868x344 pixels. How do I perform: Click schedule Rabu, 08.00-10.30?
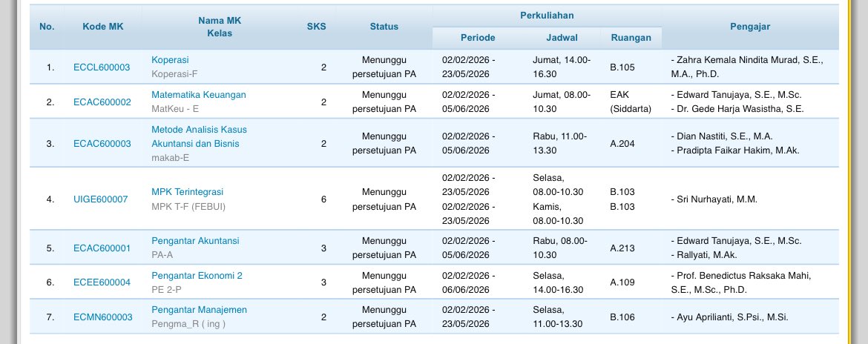coord(559,248)
